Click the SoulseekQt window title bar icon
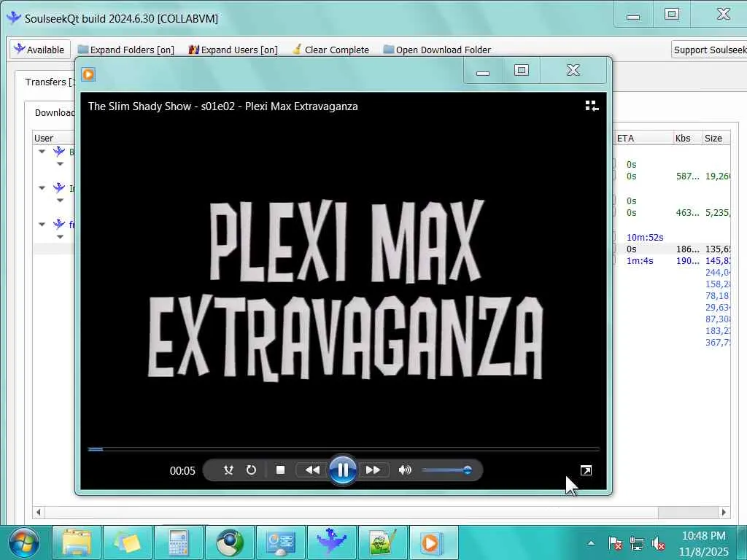This screenshot has height=560, width=747. (x=13, y=17)
